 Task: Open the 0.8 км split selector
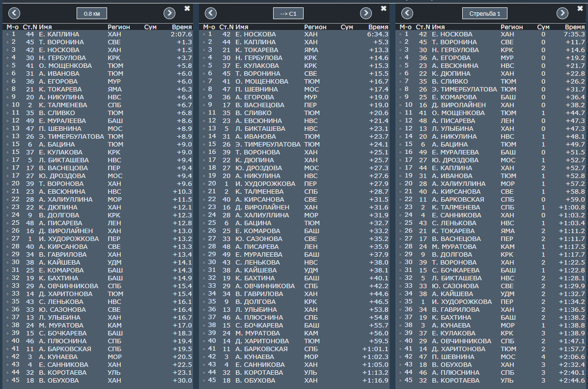pos(92,13)
